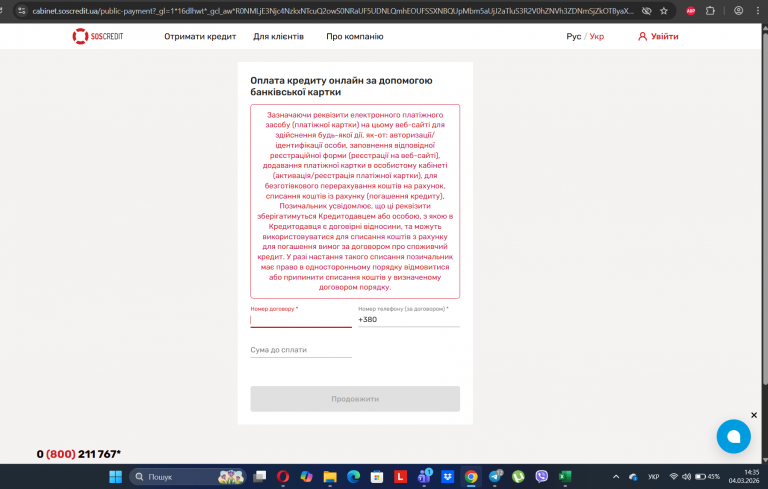Open the red L app in the taskbar

(x=401, y=477)
